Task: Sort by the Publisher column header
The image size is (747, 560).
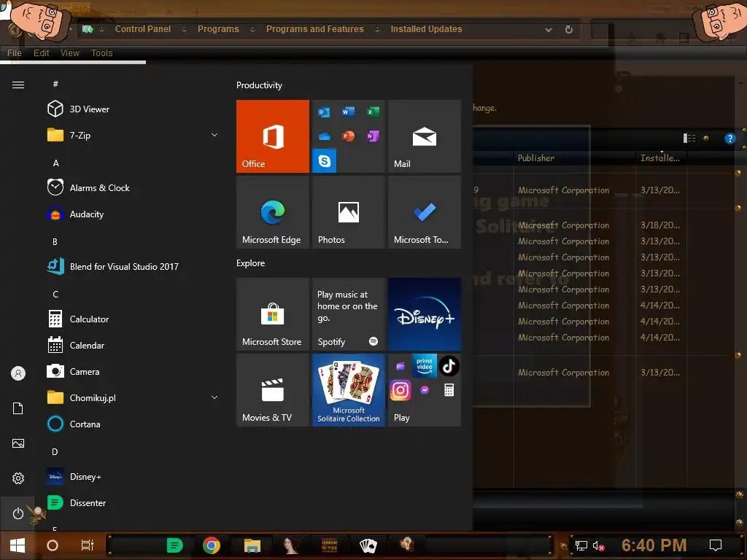Action: click(574, 158)
